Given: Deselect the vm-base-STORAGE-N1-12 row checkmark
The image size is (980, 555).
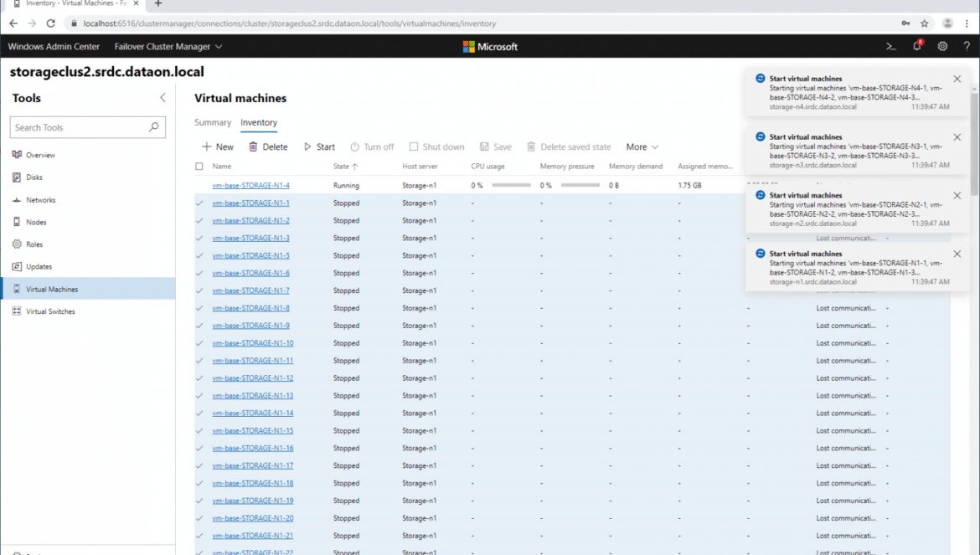Looking at the screenshot, I should [199, 378].
